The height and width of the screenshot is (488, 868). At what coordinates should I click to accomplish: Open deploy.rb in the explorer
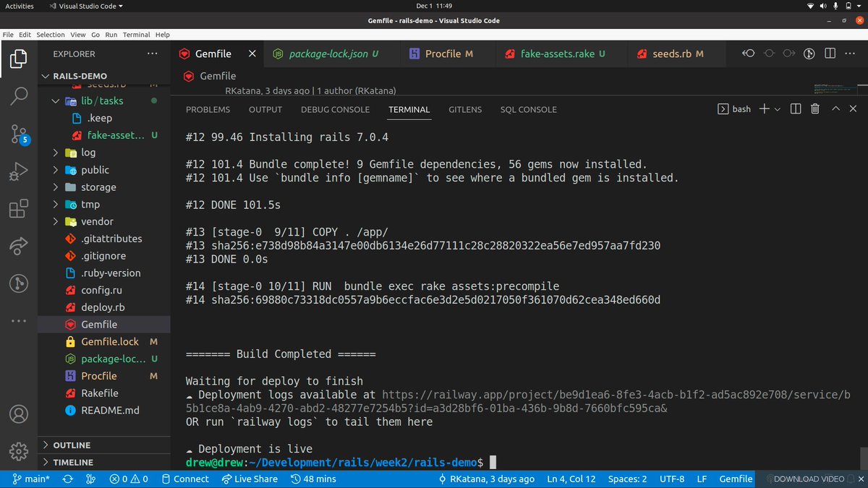[x=104, y=307]
